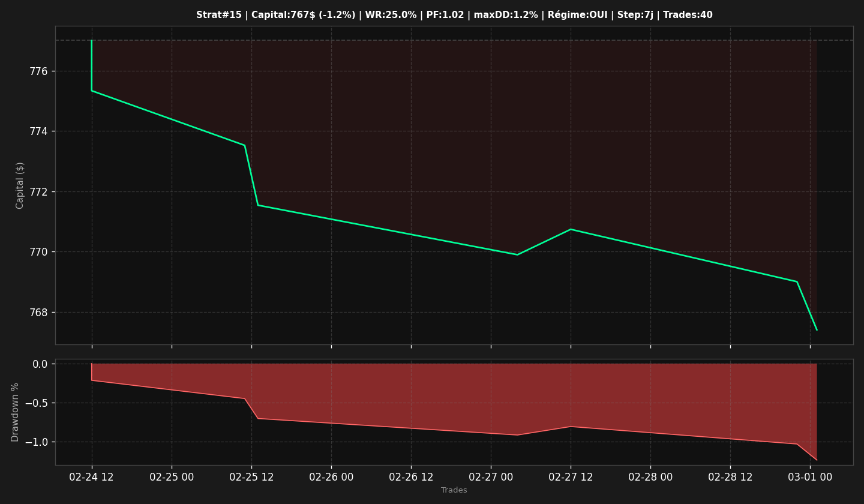
Task: Select "Capital:767$ (-1.2%)" in the title
Action: pyautogui.click(x=304, y=15)
